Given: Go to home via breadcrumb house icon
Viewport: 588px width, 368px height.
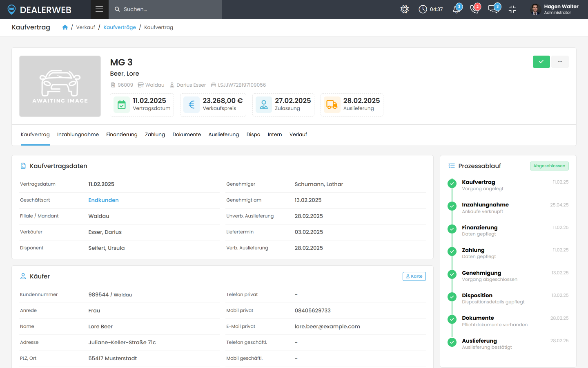Looking at the screenshot, I should click(x=65, y=27).
